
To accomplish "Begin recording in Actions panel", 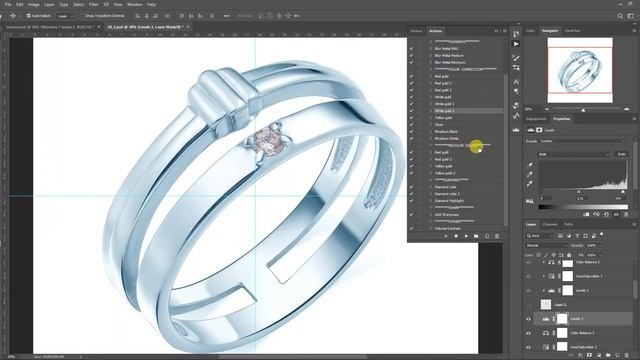I will [456, 236].
